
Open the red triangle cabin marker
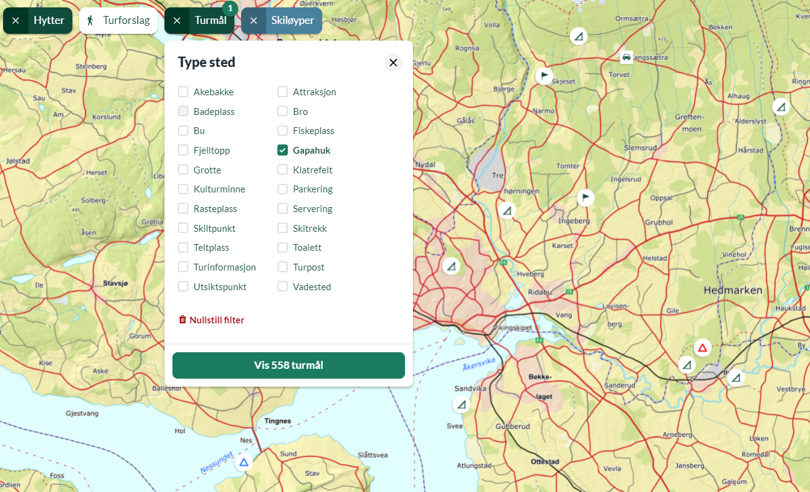[703, 348]
